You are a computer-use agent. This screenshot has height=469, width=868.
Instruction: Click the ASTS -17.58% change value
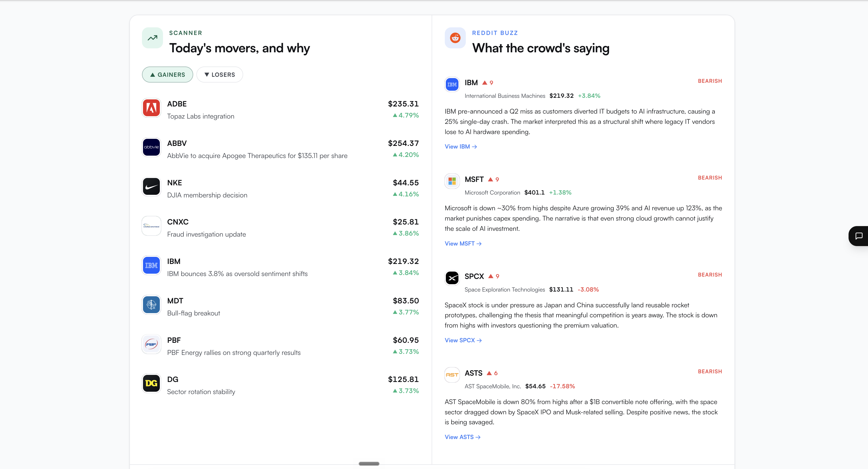point(562,386)
